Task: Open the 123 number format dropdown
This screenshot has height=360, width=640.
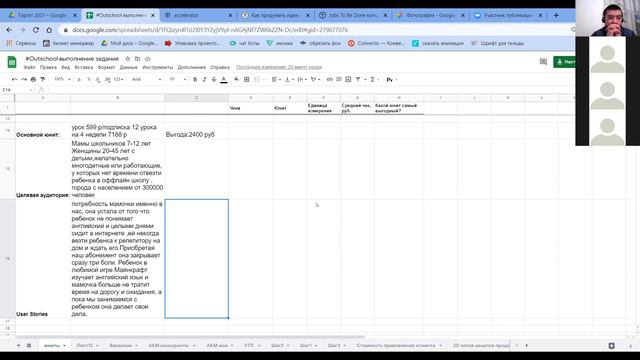Action: coord(118,79)
